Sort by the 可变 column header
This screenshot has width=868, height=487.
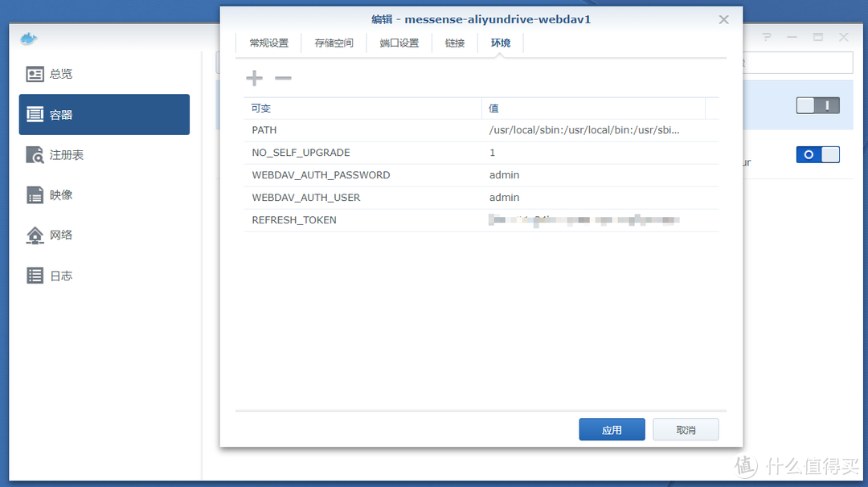pos(362,108)
